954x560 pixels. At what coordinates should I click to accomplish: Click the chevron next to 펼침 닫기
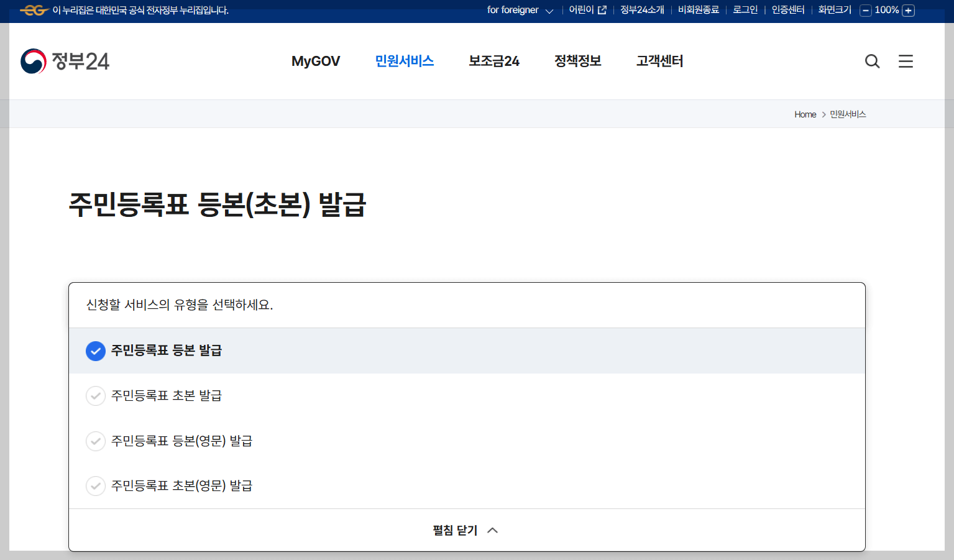(x=493, y=530)
